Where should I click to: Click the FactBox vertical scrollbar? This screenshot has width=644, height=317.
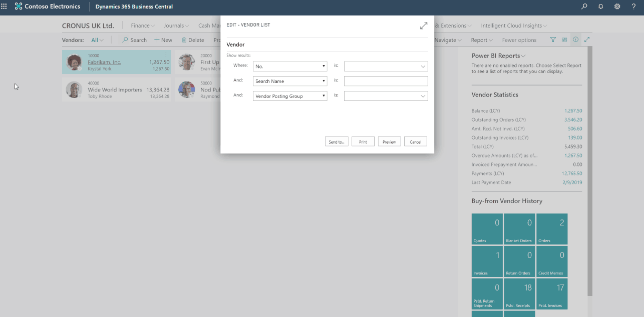590,170
